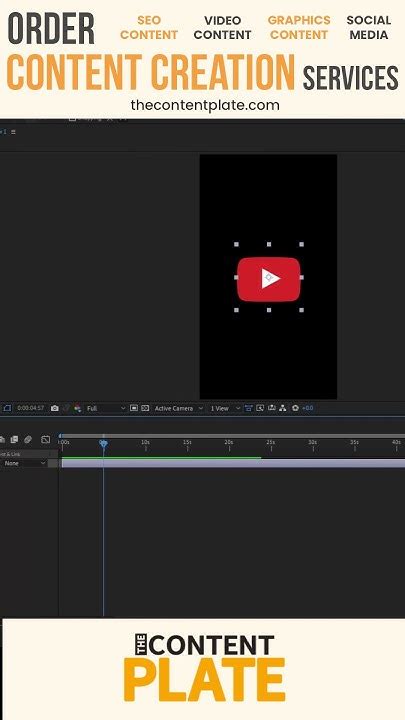Click the 20s mark on time ruler

(x=229, y=444)
